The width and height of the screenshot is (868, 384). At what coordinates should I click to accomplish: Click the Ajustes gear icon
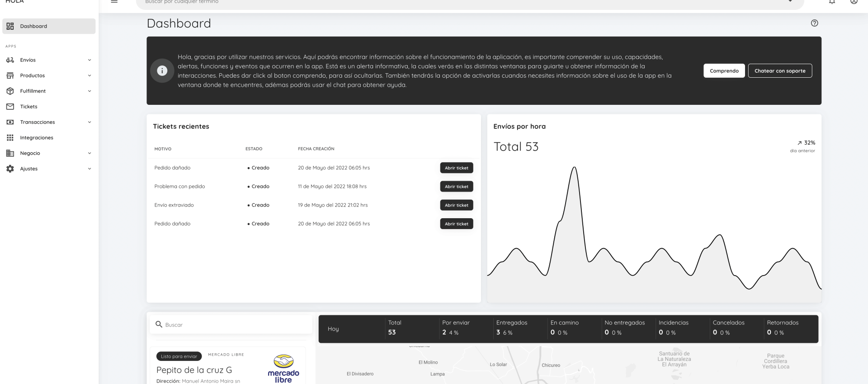(10, 169)
